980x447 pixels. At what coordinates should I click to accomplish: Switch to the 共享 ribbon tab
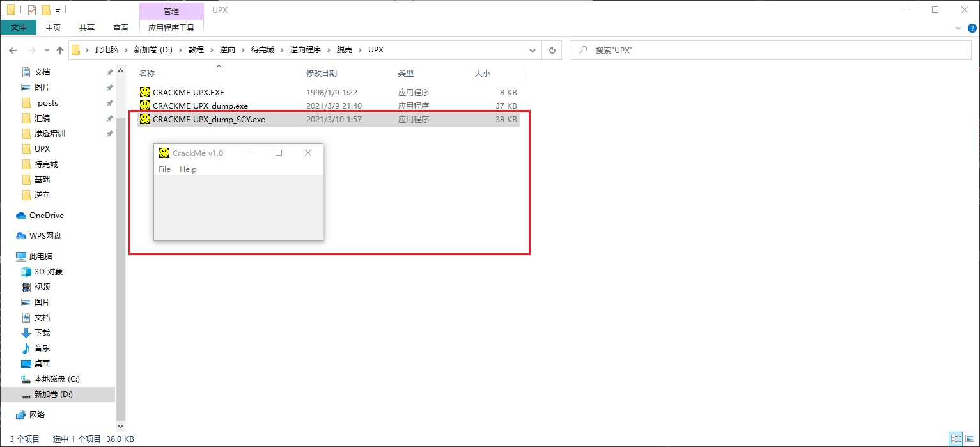click(87, 27)
